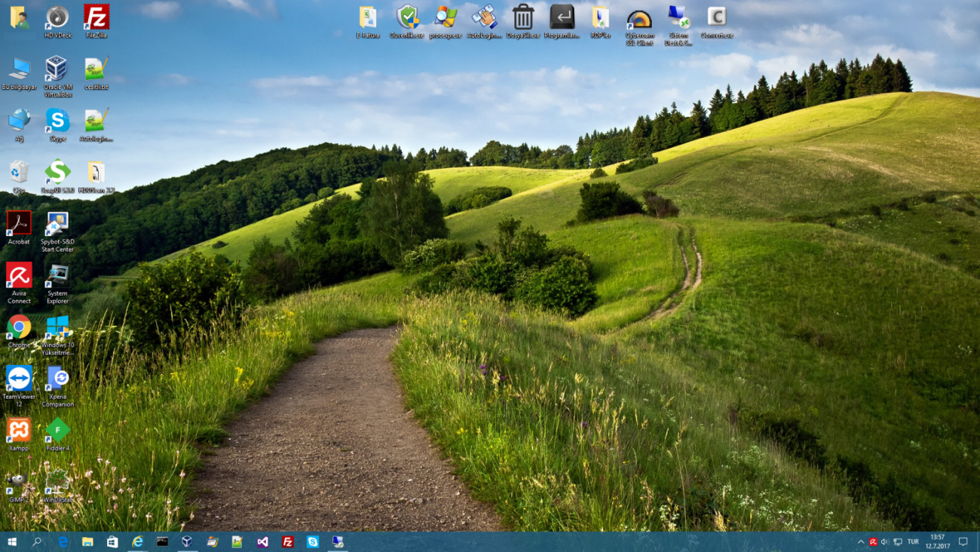Select the Çöp recycle bin icon
Image resolution: width=980 pixels, height=552 pixels.
[19, 177]
